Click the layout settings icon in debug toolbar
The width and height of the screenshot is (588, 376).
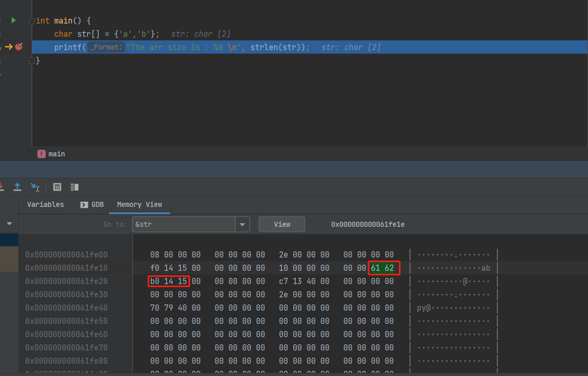tap(74, 186)
